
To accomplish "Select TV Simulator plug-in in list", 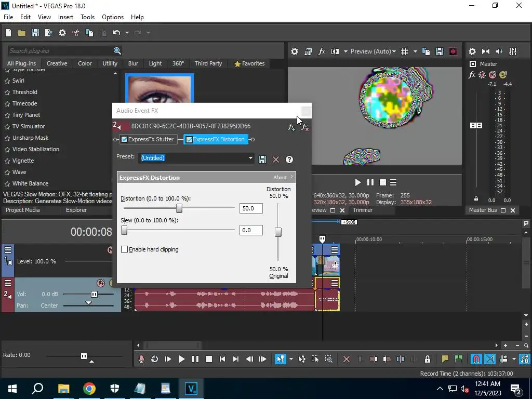I will pyautogui.click(x=29, y=126).
